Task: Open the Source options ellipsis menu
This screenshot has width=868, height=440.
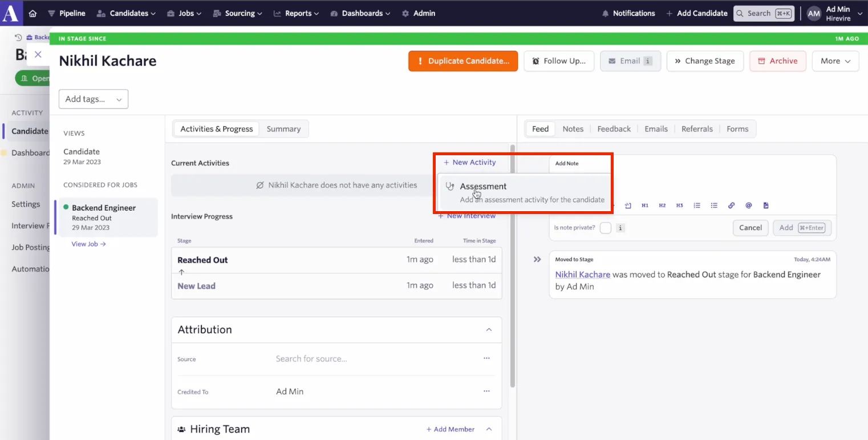Action: (x=486, y=358)
